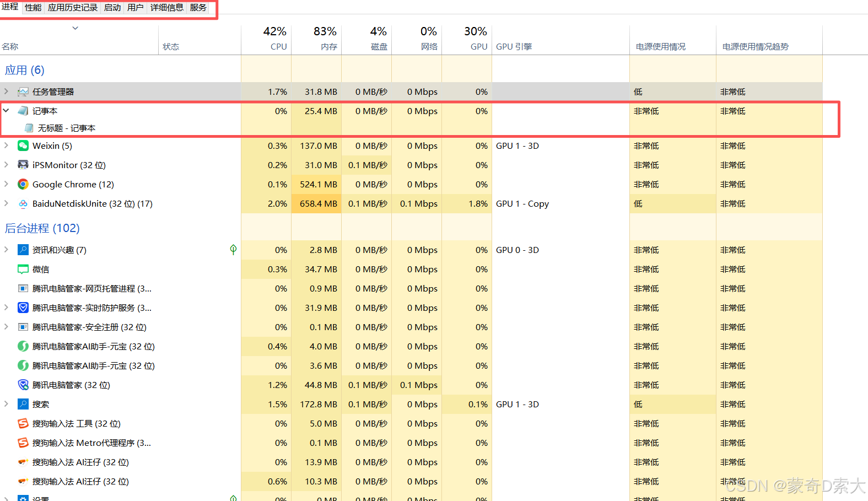Sort by the 电源使用情况趋势 column header
The height and width of the screenshot is (501, 868).
769,40
